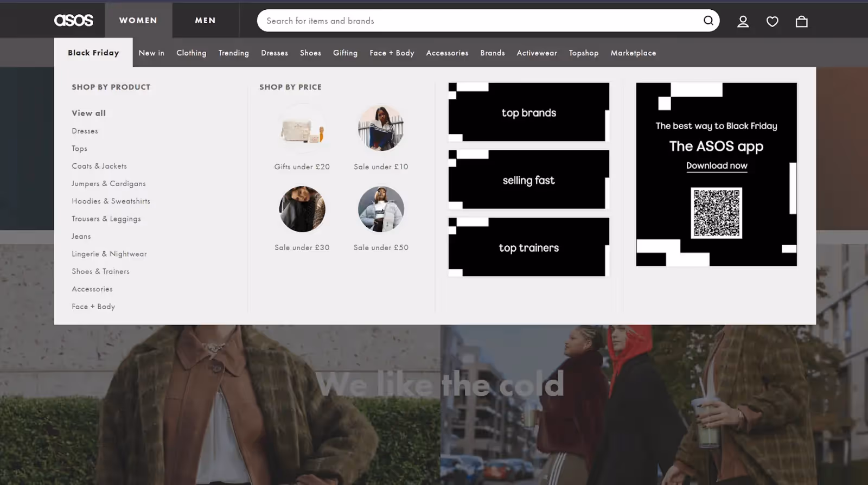Select View all under Shop by Product

tap(89, 113)
